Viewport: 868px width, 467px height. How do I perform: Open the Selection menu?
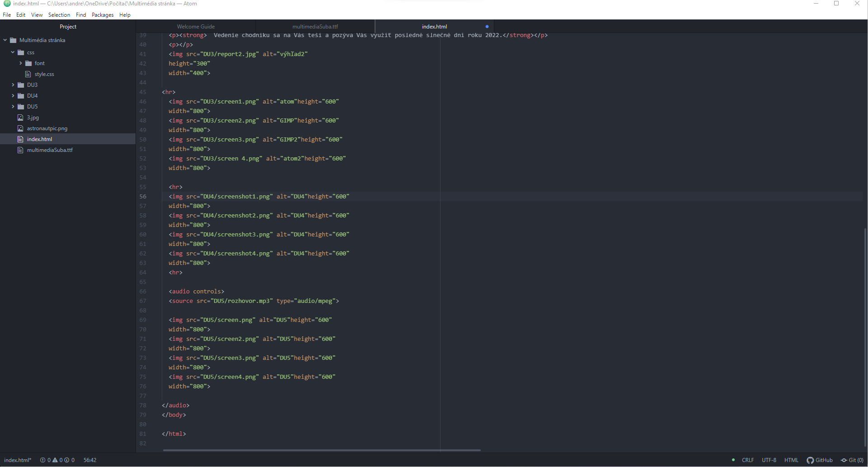click(59, 15)
